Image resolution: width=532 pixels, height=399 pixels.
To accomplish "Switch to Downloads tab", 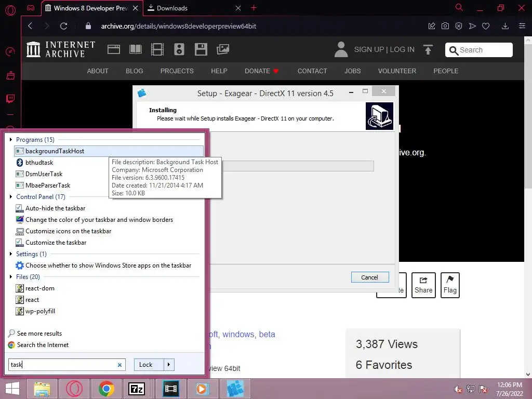I will pos(194,8).
